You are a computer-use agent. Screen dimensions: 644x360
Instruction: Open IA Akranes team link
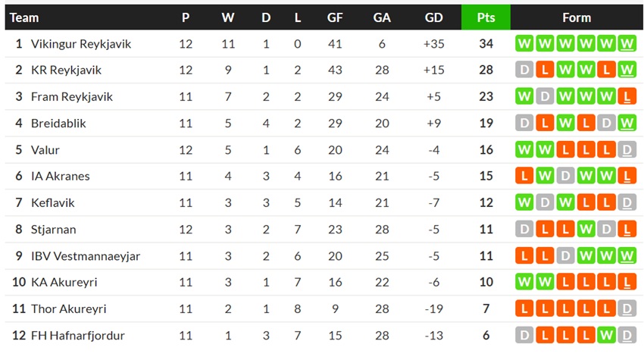click(61, 177)
